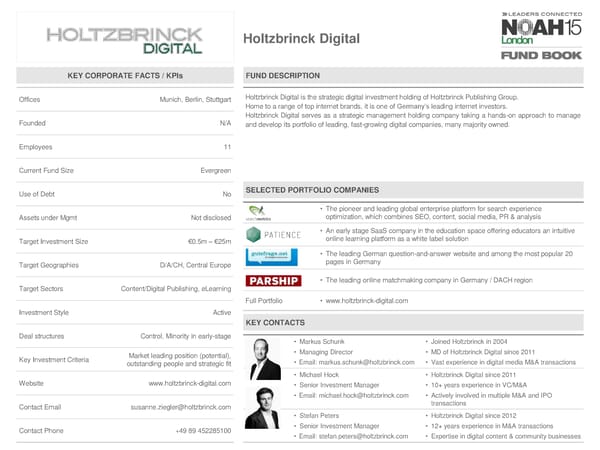Click the Holtzbrinck Digital page title
600x450 pixels.
[303, 39]
